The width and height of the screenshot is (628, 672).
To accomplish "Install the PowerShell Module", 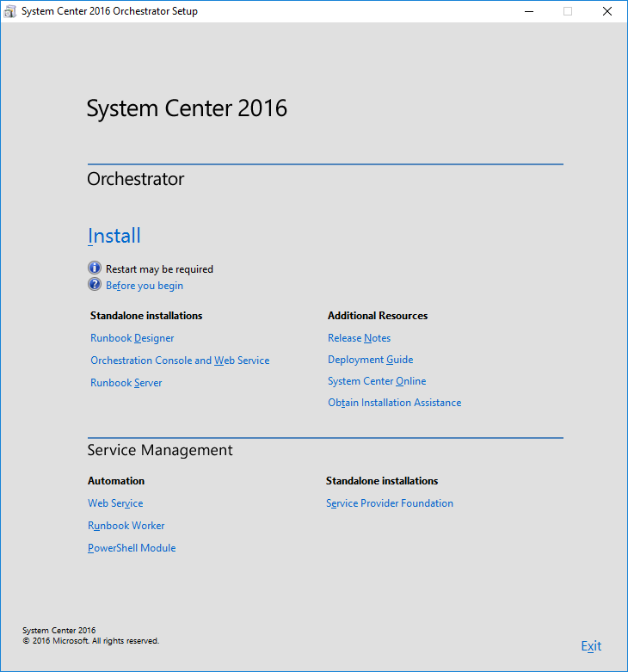I will pos(132,548).
